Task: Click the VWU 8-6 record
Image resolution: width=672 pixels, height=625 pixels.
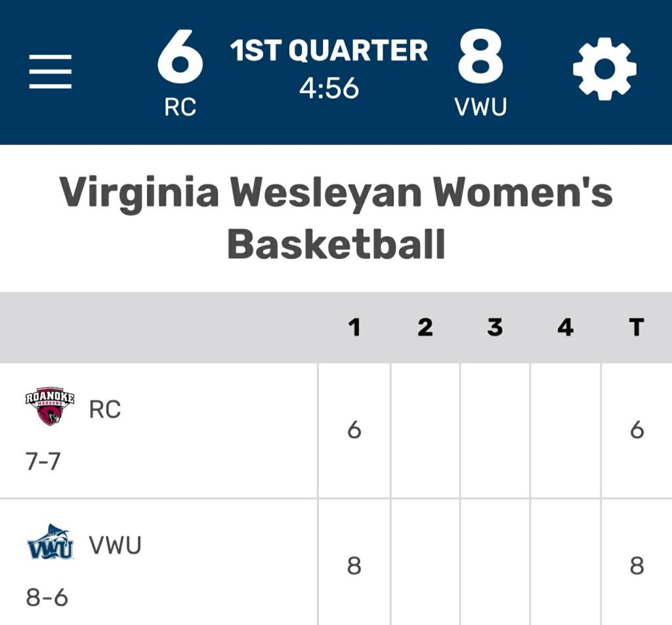Action: click(x=47, y=597)
